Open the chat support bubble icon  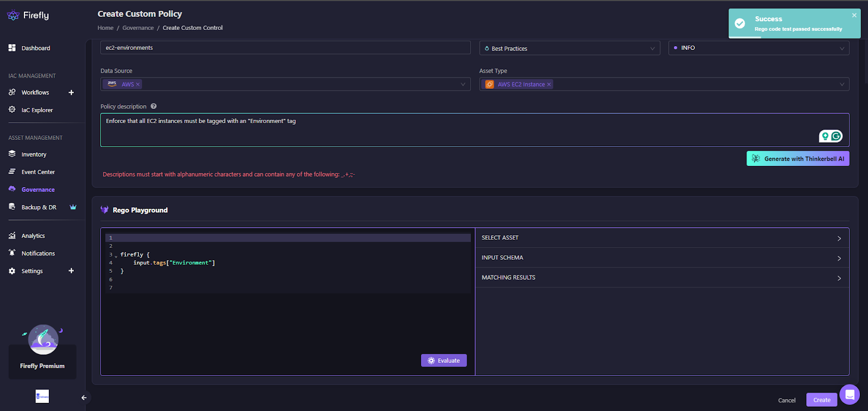click(850, 394)
